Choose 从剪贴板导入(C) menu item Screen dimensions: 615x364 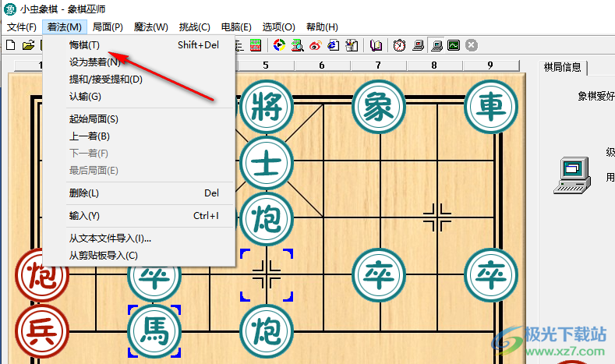(x=139, y=256)
